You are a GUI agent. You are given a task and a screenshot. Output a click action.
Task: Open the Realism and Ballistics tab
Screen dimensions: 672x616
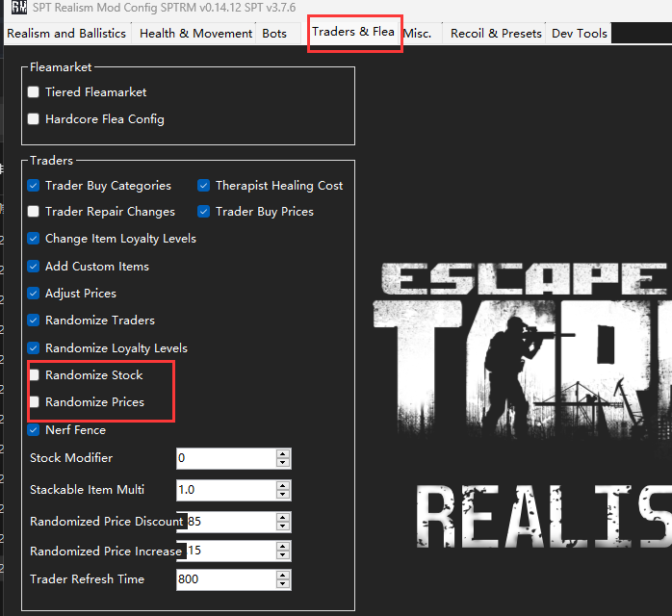click(66, 34)
